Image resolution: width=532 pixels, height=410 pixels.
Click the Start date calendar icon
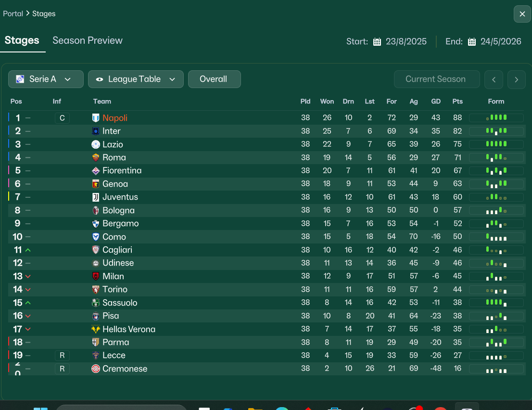(x=377, y=41)
